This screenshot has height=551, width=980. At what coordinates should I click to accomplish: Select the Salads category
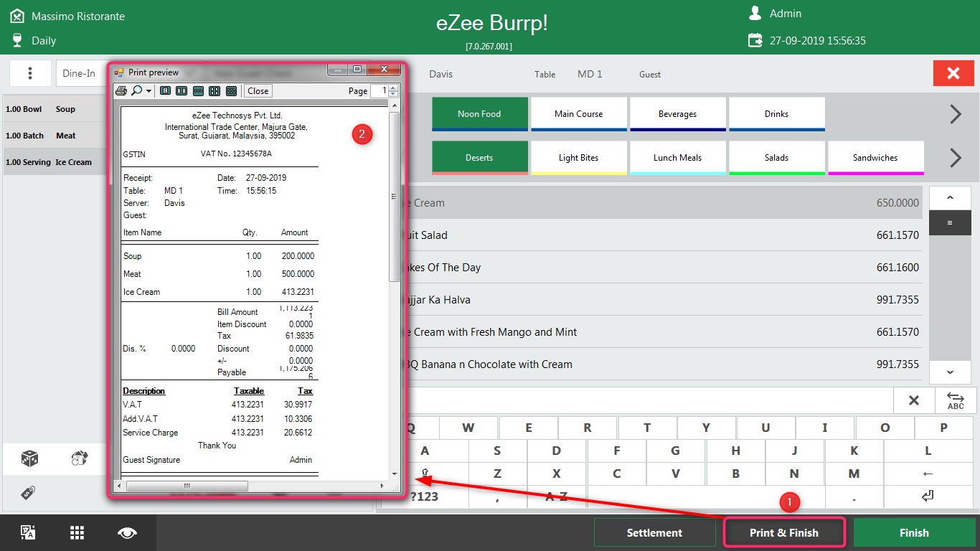[x=777, y=158]
